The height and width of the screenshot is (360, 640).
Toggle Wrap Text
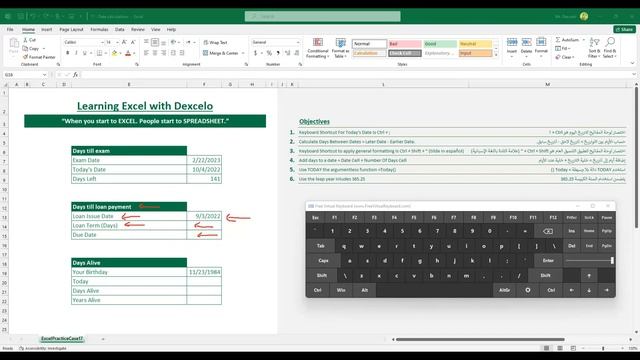[215, 42]
